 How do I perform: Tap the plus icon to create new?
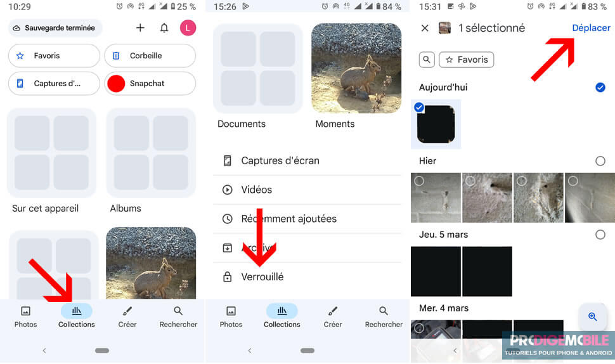click(140, 28)
